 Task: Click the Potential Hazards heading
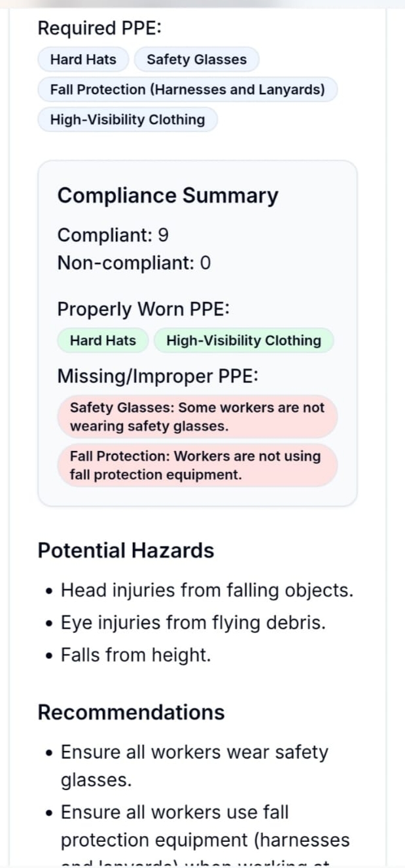point(126,550)
